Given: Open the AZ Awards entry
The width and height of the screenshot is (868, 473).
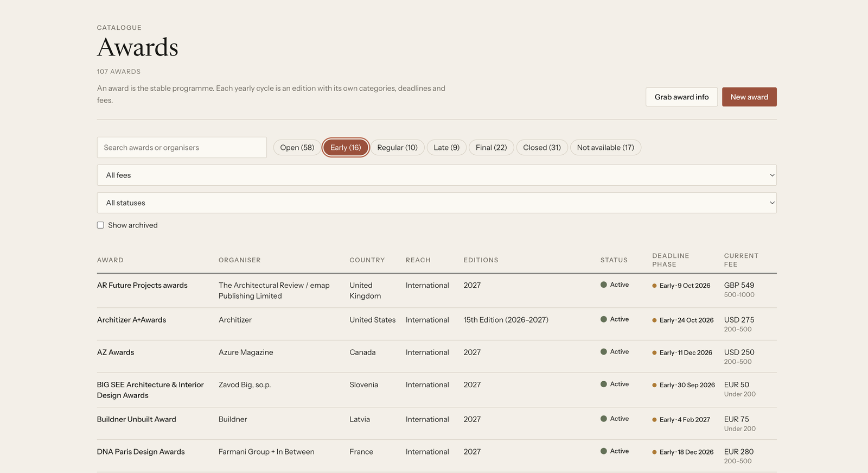Looking at the screenshot, I should pyautogui.click(x=116, y=352).
